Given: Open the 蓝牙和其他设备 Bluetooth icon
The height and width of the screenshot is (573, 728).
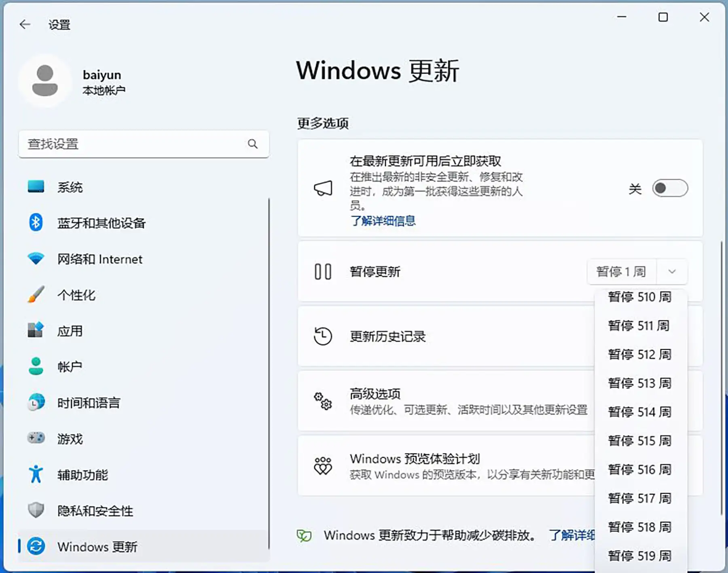Looking at the screenshot, I should pyautogui.click(x=36, y=223).
